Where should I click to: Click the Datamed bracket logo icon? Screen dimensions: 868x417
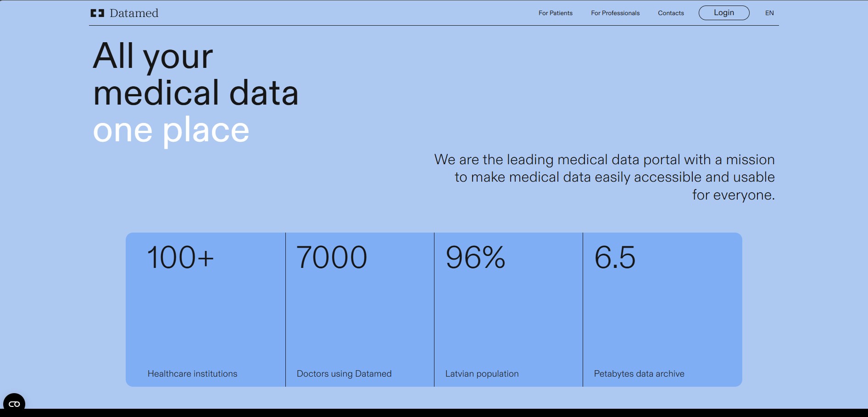[97, 13]
